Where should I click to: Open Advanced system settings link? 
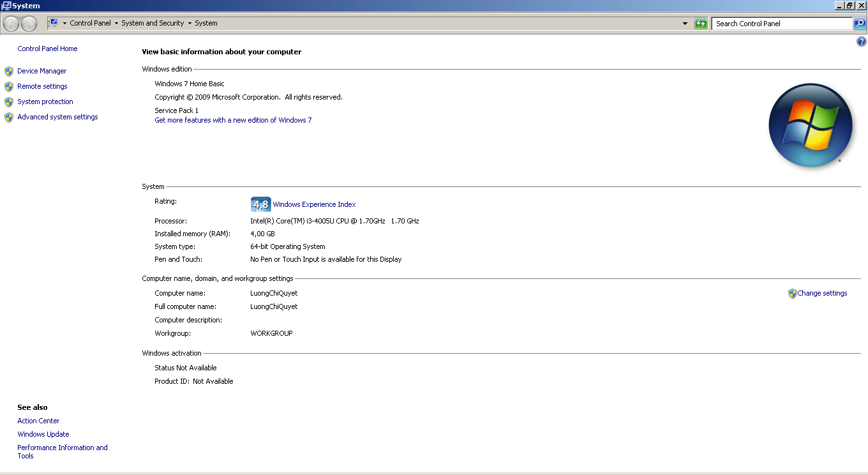coord(57,117)
